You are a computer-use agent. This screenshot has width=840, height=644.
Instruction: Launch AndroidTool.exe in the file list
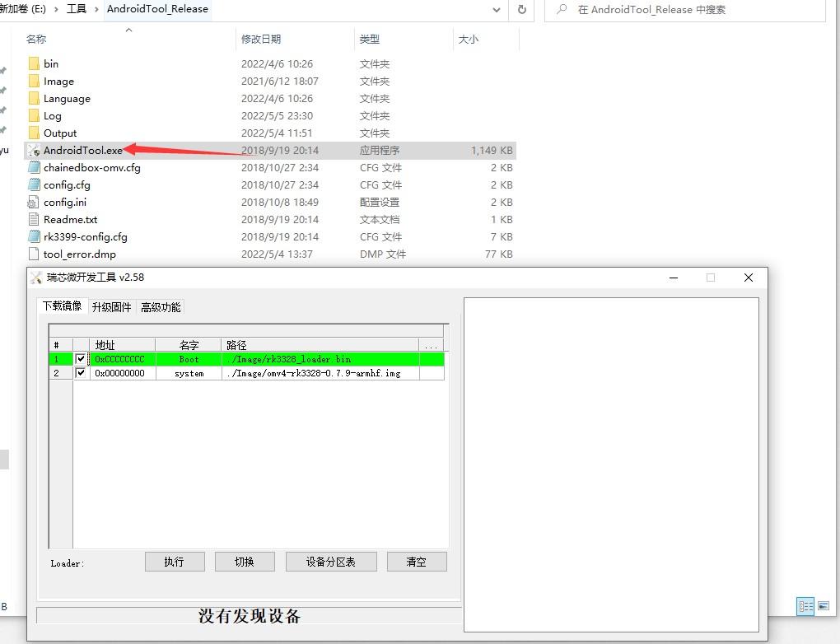tap(80, 151)
